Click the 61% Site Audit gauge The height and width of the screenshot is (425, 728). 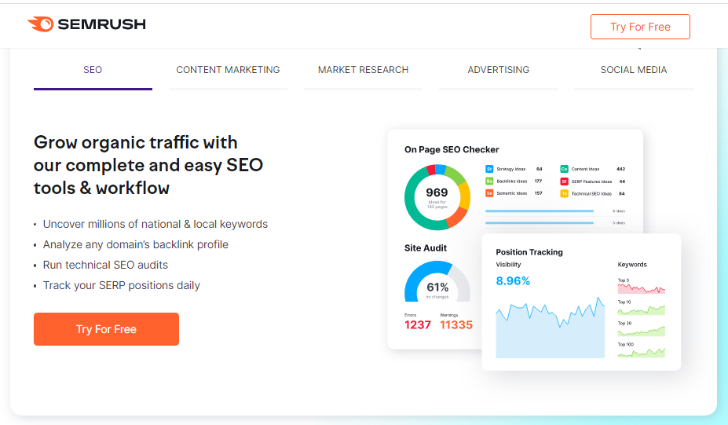click(437, 282)
